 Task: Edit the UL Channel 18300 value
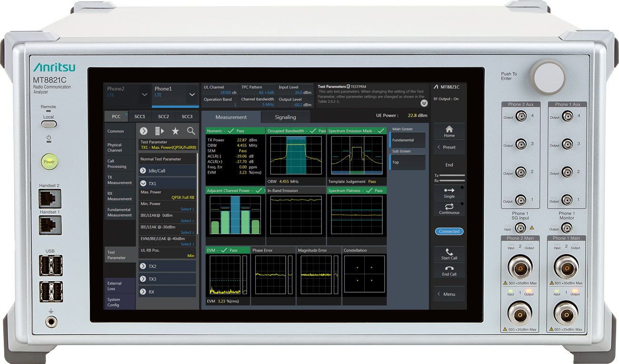point(220,90)
